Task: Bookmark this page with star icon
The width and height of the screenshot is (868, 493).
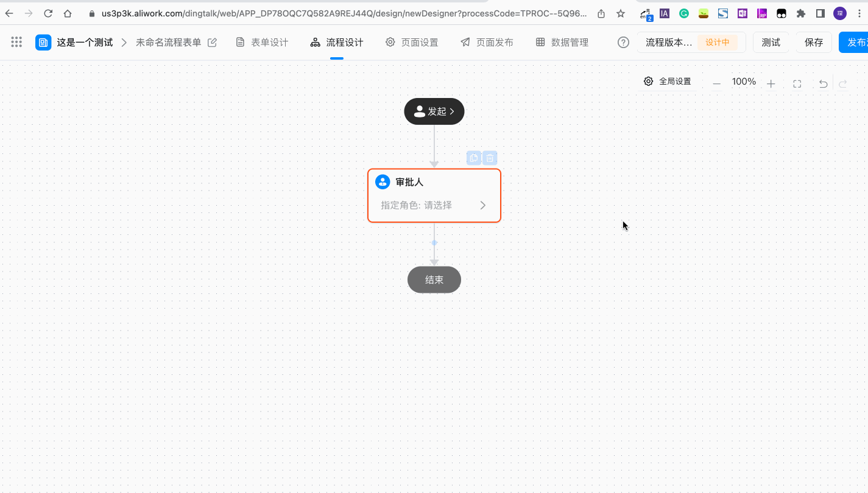Action: click(x=621, y=13)
